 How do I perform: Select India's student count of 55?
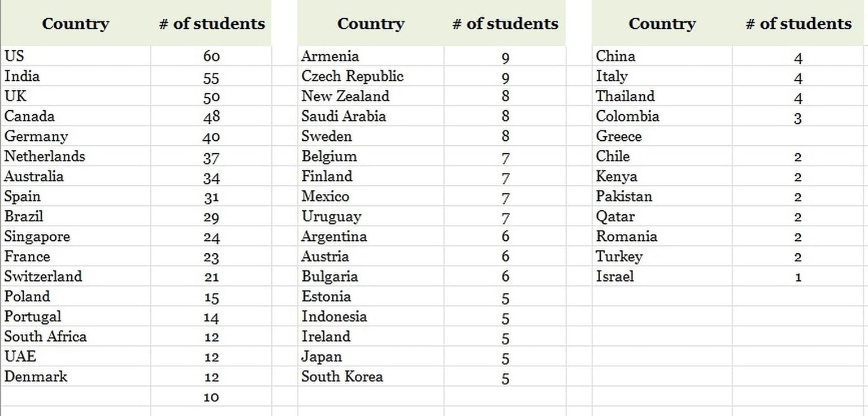tap(211, 76)
